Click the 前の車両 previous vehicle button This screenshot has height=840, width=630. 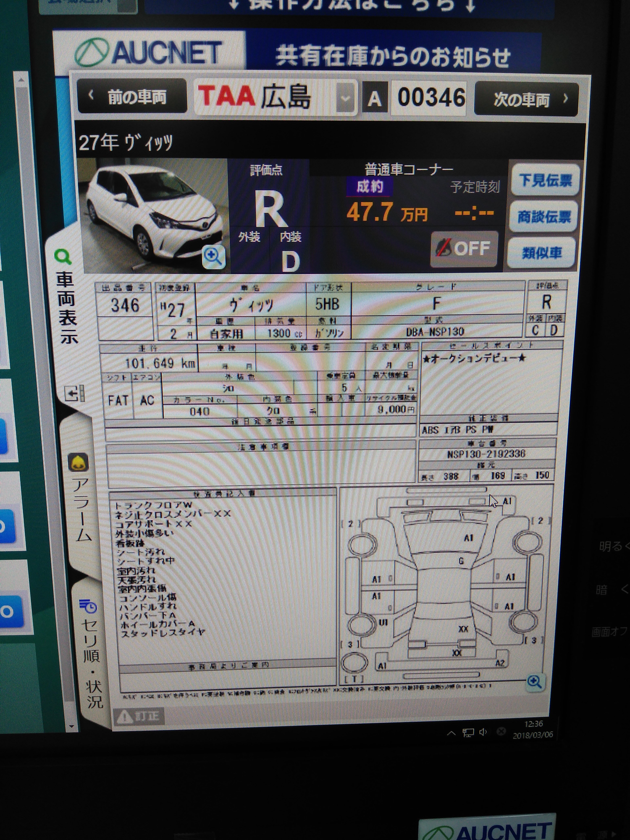(132, 97)
